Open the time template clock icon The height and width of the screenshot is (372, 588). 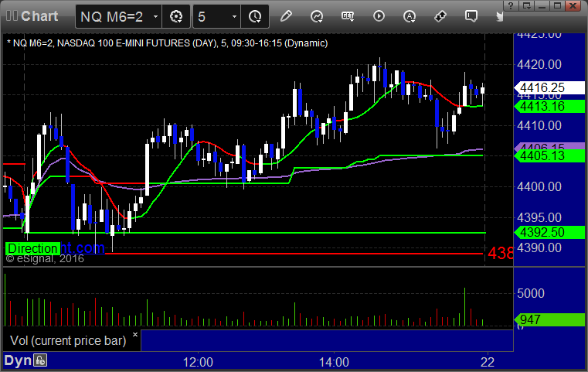[x=255, y=16]
